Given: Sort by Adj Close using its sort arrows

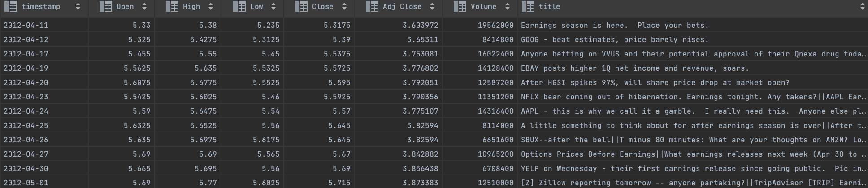Looking at the screenshot, I should 432,7.
